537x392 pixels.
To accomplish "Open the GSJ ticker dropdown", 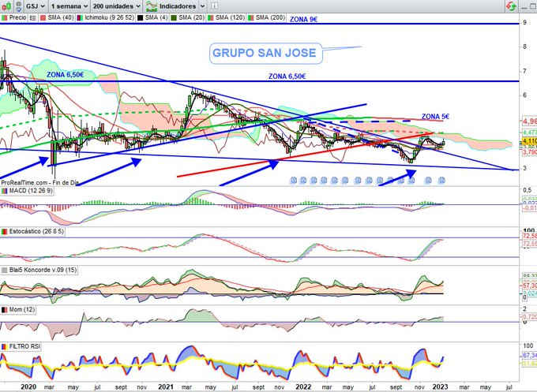I will (36, 6).
